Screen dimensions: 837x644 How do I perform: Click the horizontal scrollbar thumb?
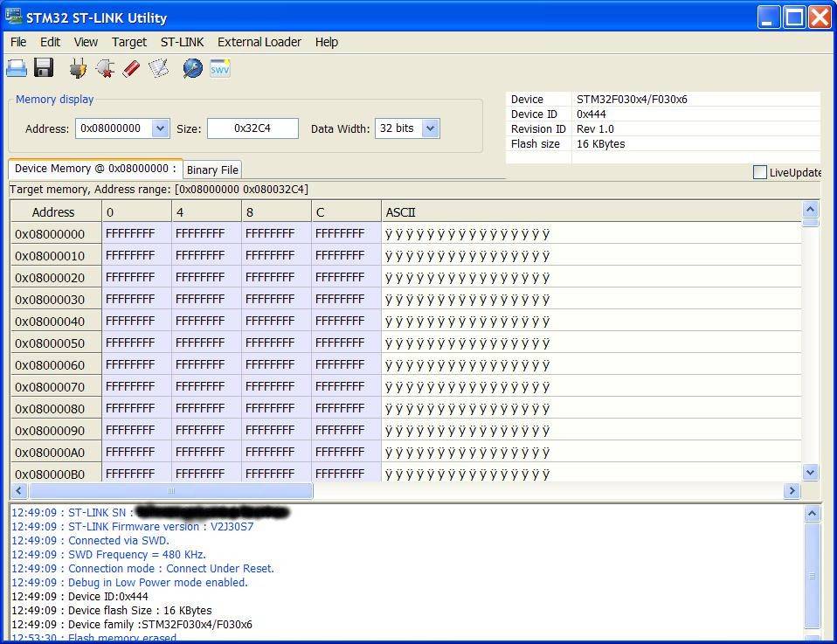pos(171,491)
